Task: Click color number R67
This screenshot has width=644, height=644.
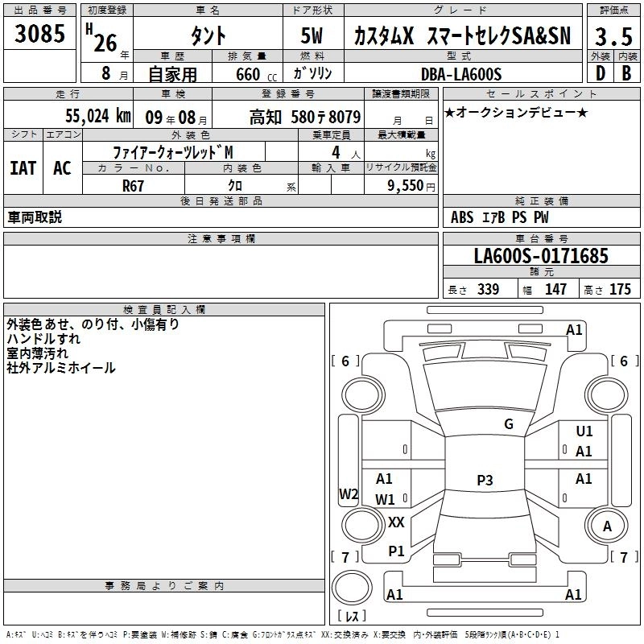Action: [133, 186]
